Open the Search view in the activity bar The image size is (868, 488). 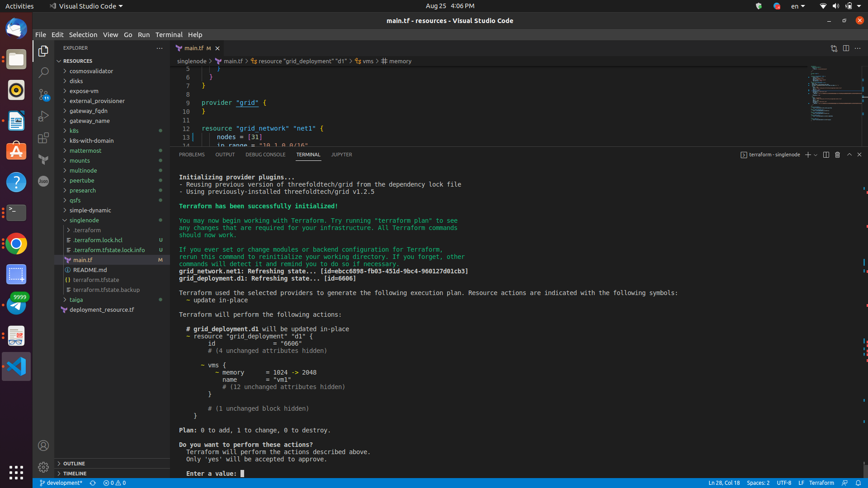(43, 72)
